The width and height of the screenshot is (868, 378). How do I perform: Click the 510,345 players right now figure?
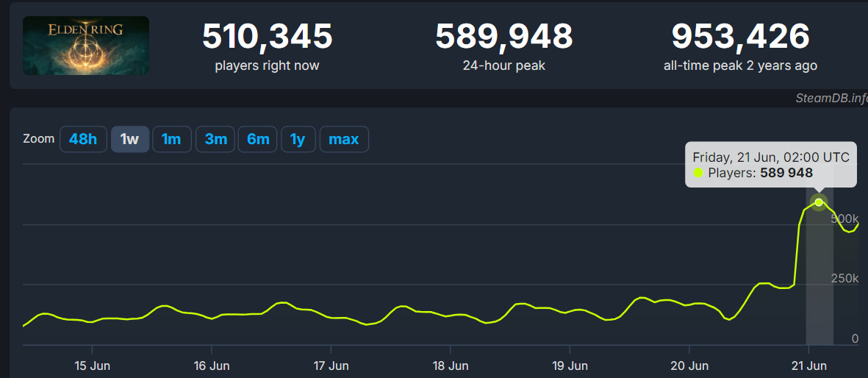267,36
